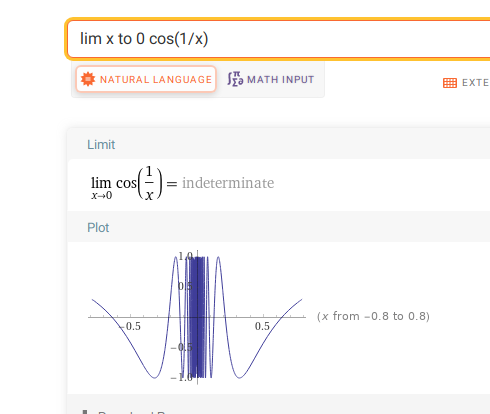Switch to MATH INPUT mode
Viewport: 490px width, 414px height.
pyautogui.click(x=271, y=79)
